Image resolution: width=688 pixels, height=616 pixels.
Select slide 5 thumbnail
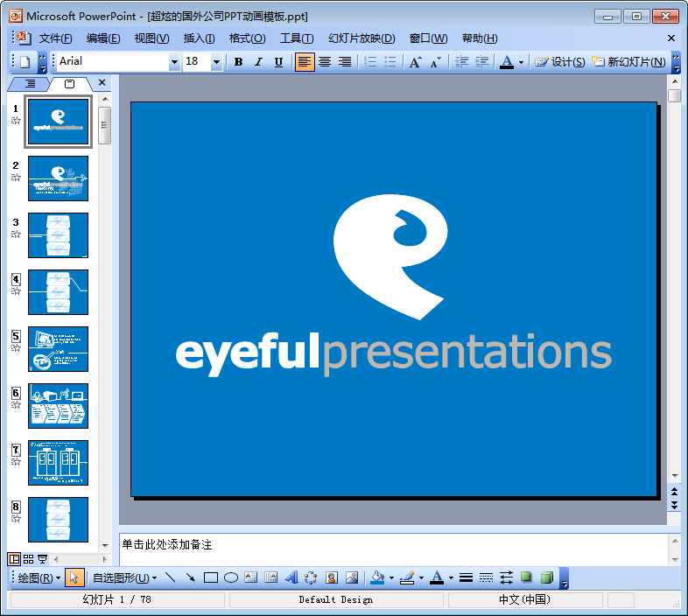point(58,349)
